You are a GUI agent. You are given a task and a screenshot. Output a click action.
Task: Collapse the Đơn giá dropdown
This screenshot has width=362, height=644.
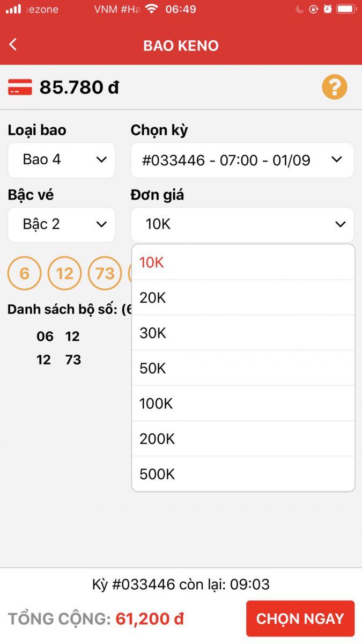point(242,224)
